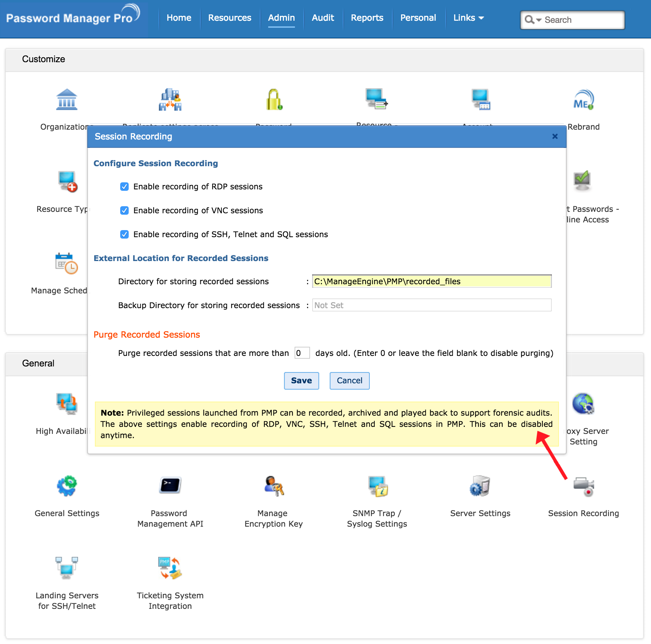Click the Rebrand label
This screenshot has width=651, height=644.
coord(584,127)
